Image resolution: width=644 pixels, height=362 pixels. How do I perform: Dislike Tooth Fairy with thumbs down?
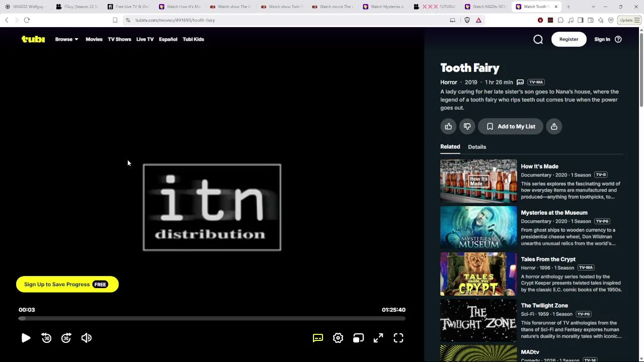coord(467,127)
